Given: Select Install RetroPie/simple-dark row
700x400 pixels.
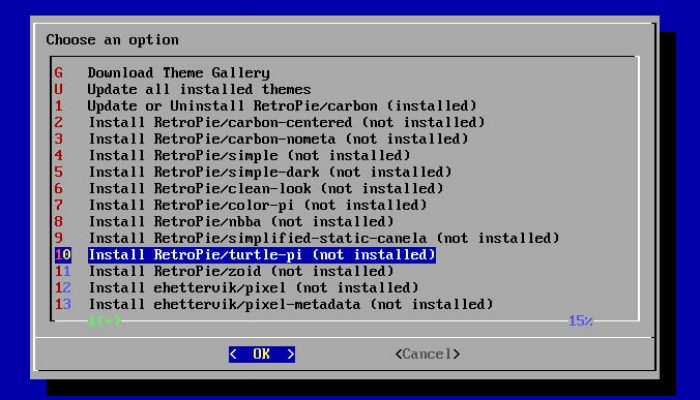Looking at the screenshot, I should click(253, 172).
